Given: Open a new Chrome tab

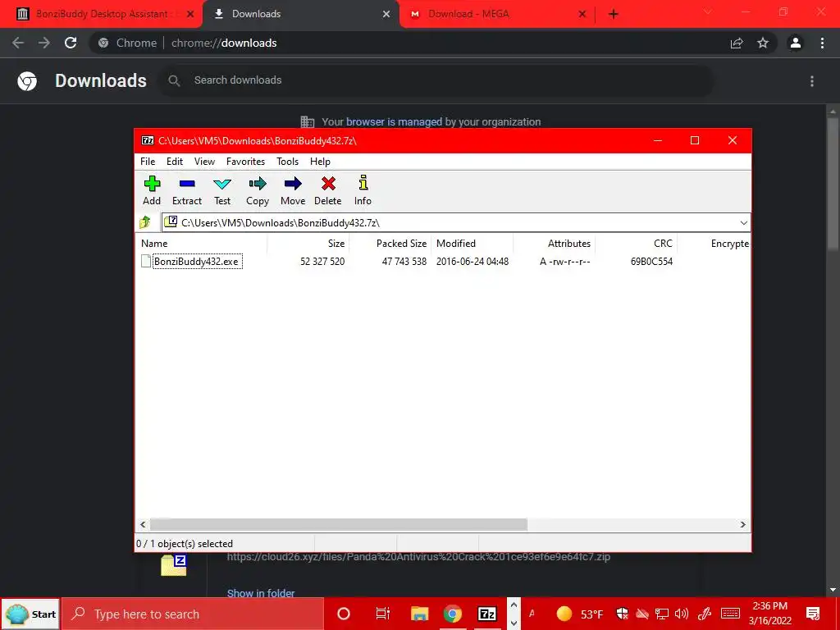Looking at the screenshot, I should pyautogui.click(x=614, y=14).
